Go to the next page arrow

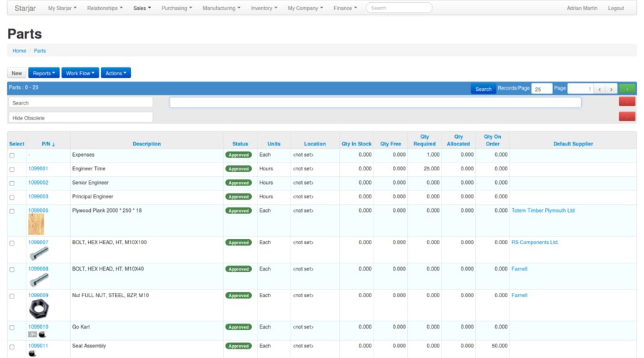tap(611, 89)
